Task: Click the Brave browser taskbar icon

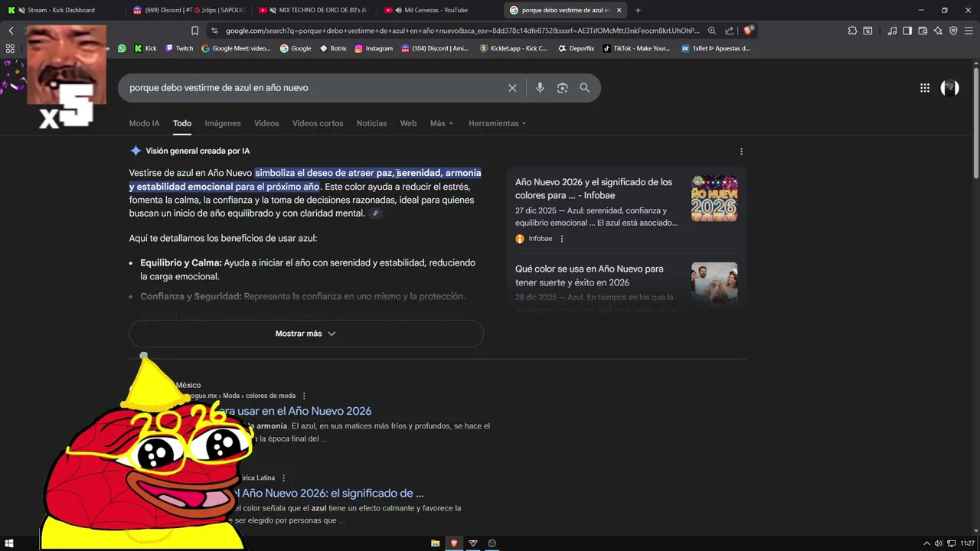Action: click(x=454, y=543)
